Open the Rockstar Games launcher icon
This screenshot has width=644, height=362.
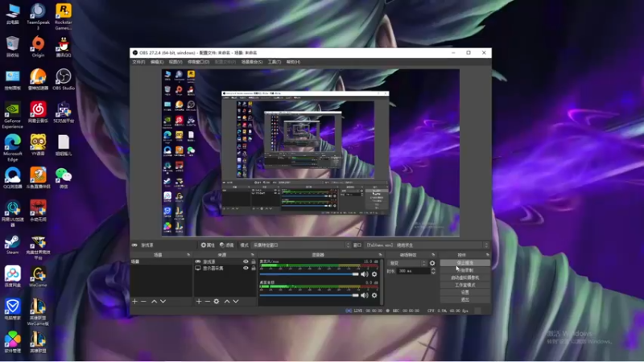[64, 16]
